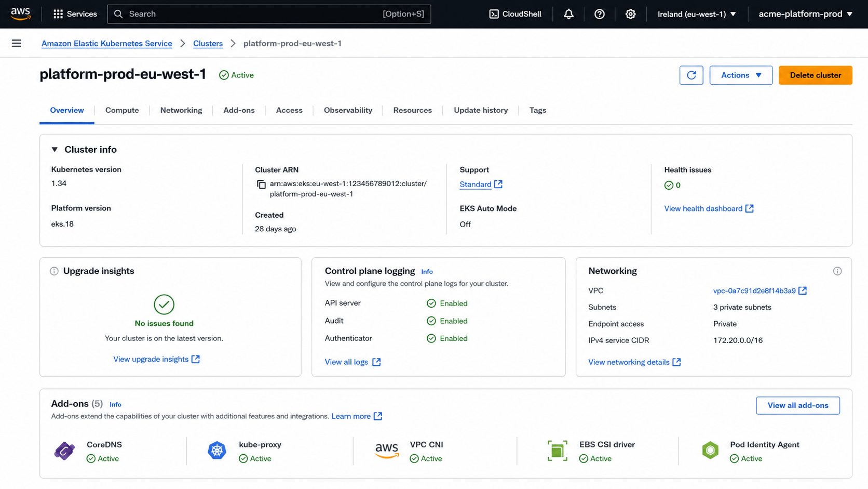Viewport: 868px width, 489px height.
Task: Click the external link icon beside the VPC ID
Action: 803,291
